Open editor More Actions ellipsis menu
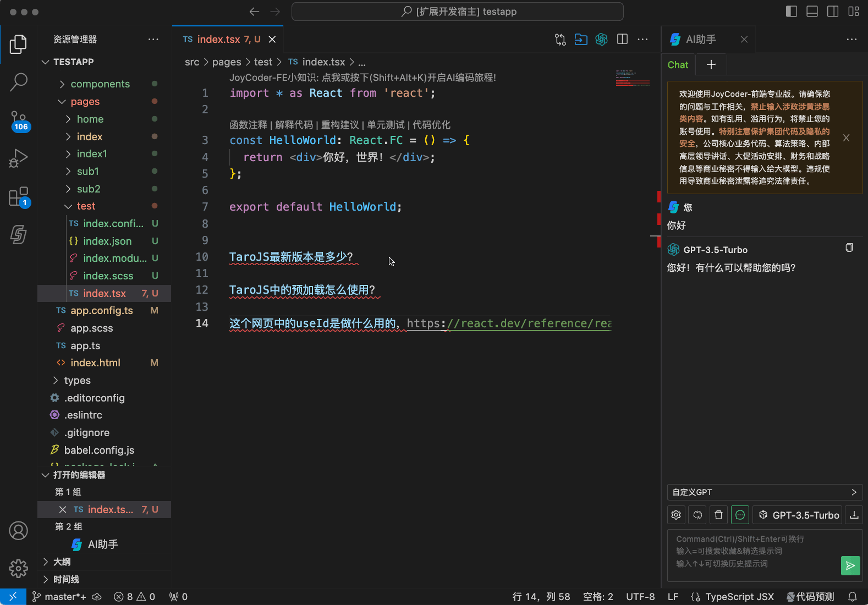 (x=642, y=40)
